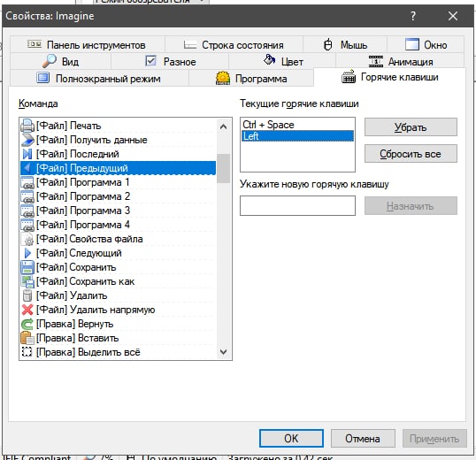Image resolution: width=476 pixels, height=460 pixels.
Task: Select the Left hotkey entry
Action: point(297,136)
